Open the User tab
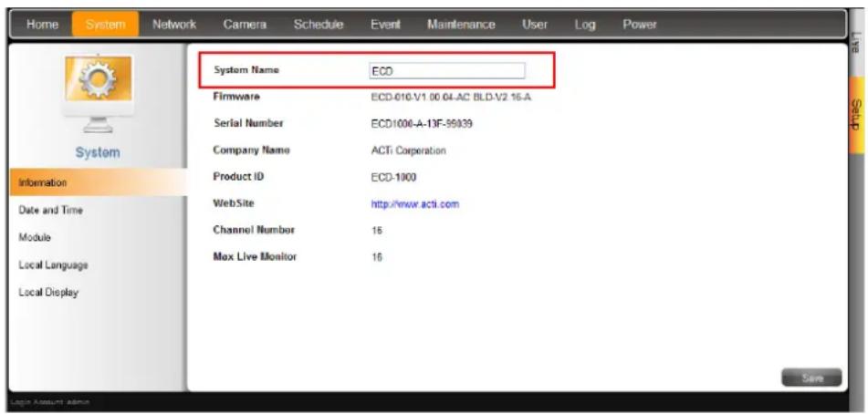The image size is (868, 414). (x=534, y=25)
